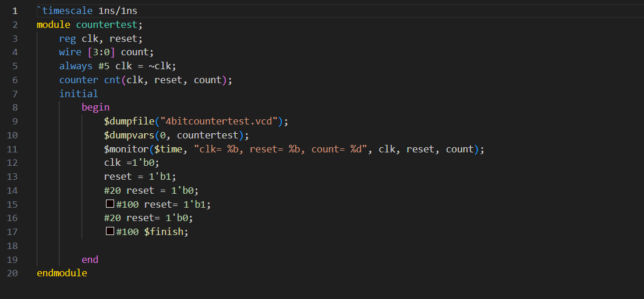Image resolution: width=644 pixels, height=299 pixels.
Task: Click the reset = 1'b1 assignment on line 13
Action: 140,177
